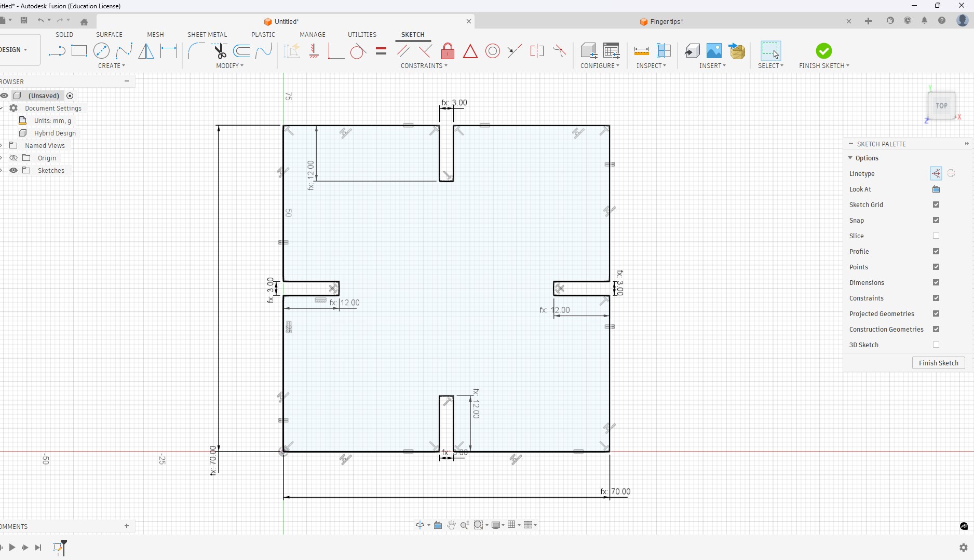Open the CREATE dropdown menu

[x=112, y=66]
